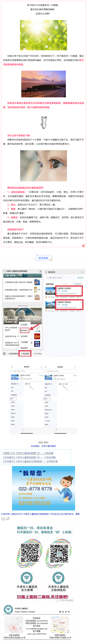
Task: Open the profile icon in hospital account header
Action: 40,271
